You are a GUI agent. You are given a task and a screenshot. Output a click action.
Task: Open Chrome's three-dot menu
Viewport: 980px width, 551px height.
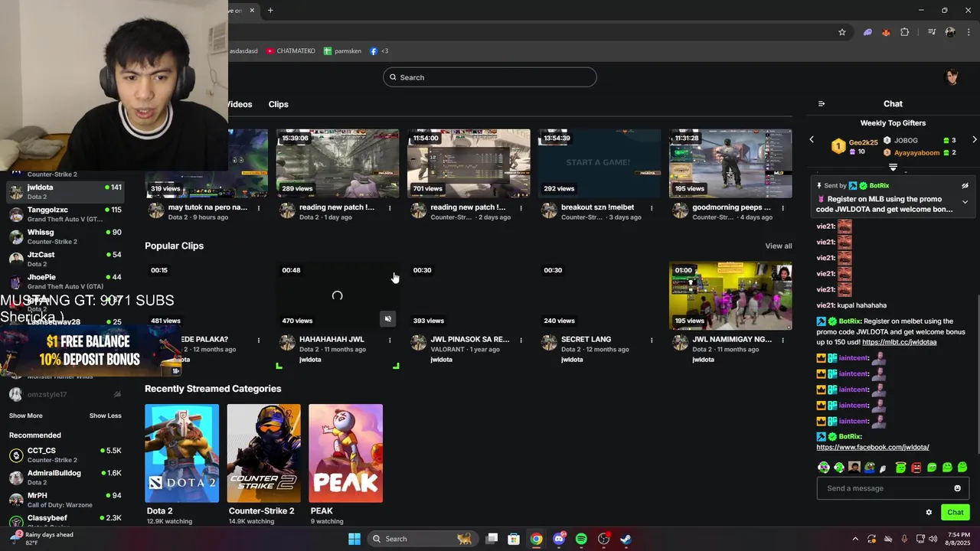(x=968, y=32)
